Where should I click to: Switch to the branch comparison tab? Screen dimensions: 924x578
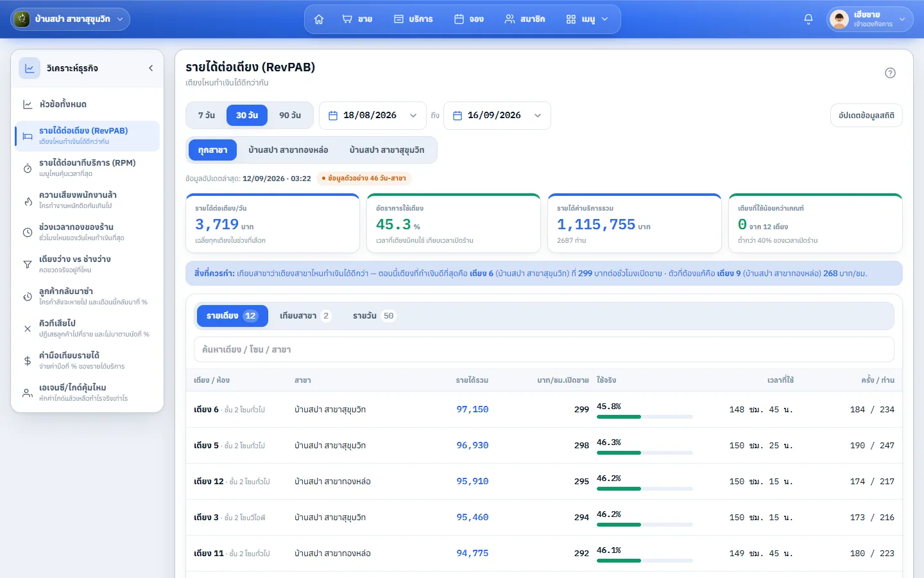[x=305, y=316]
